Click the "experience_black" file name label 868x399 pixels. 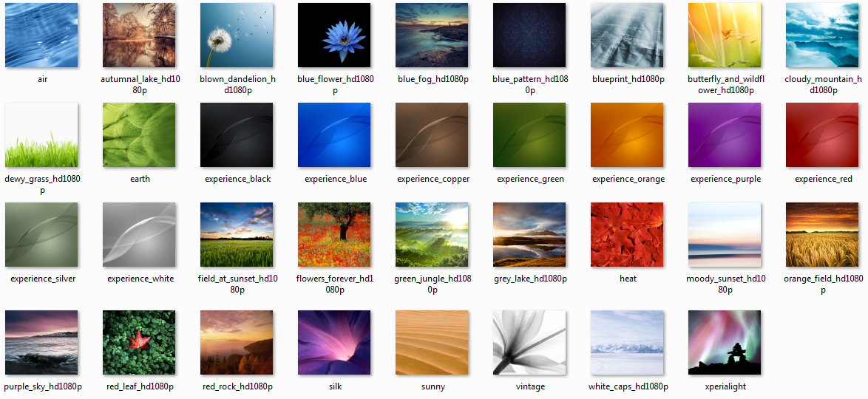click(x=238, y=179)
